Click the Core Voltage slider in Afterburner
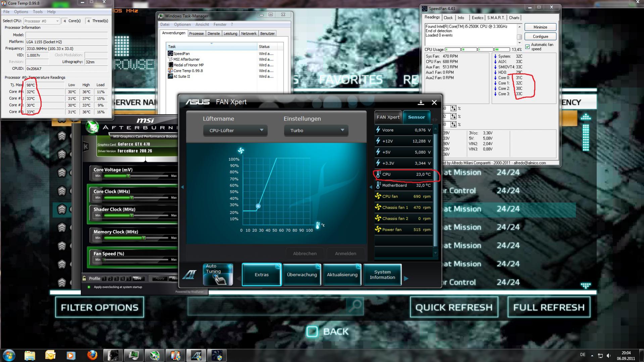 pos(136,176)
